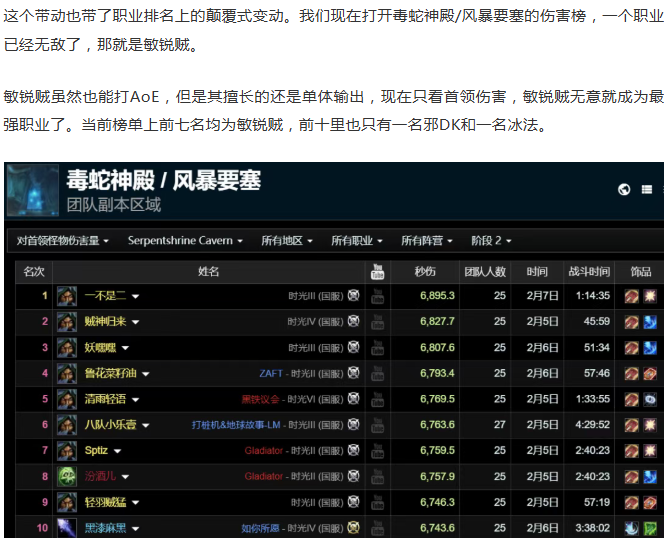664x538 pixels.
Task: Click the frost mage avatar in rank 10
Action: tap(67, 528)
